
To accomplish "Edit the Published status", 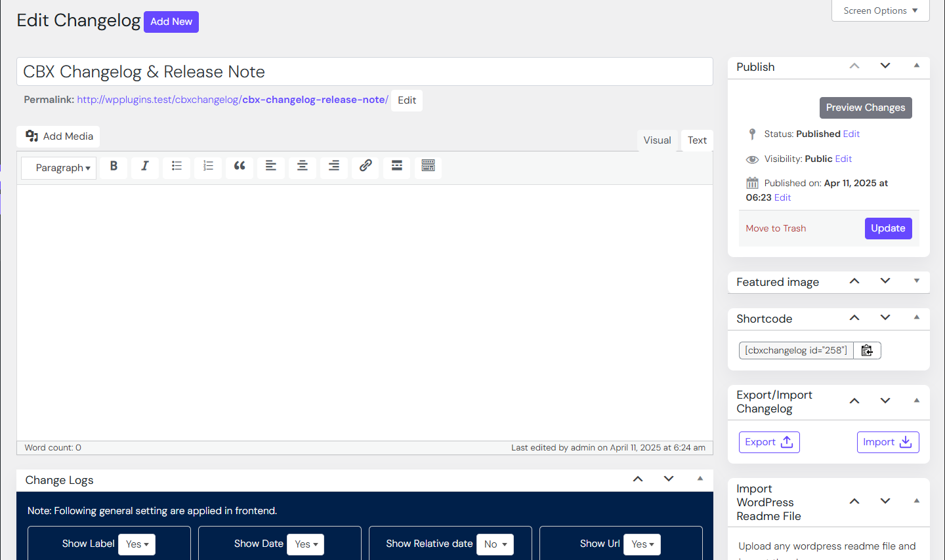I will pos(851,134).
